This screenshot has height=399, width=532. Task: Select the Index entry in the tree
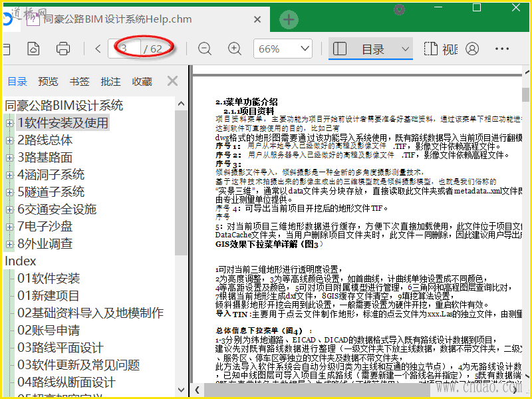[21, 261]
